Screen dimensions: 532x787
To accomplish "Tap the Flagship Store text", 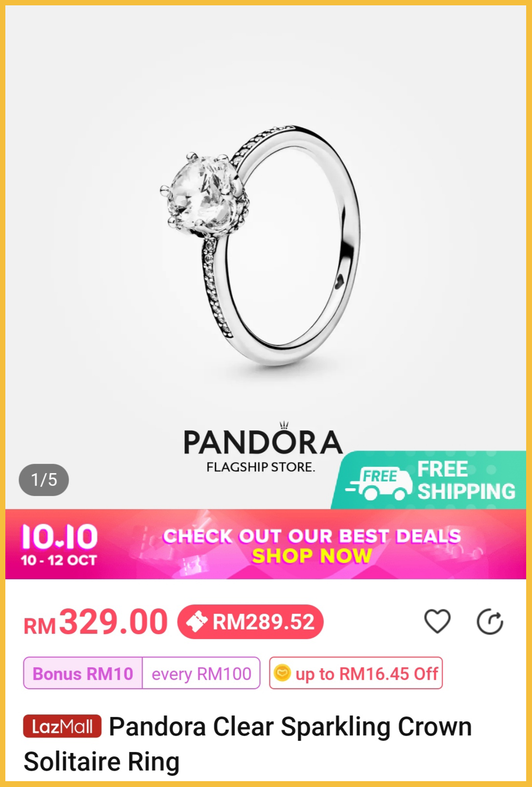I will 261,467.
